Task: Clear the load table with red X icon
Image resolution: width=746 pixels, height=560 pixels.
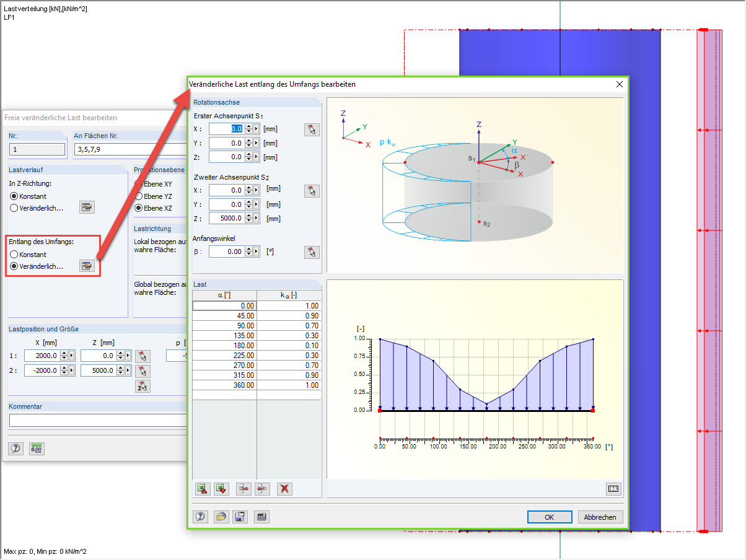Action: point(284,489)
